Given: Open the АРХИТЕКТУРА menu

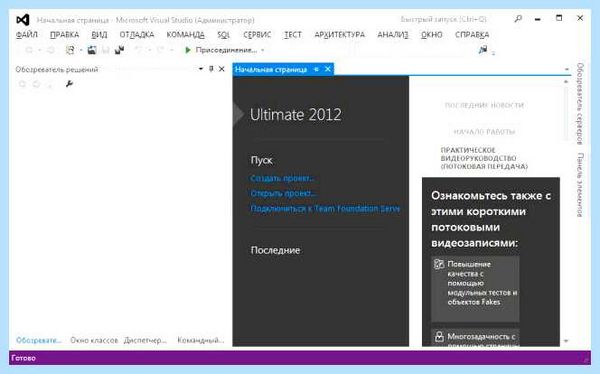Looking at the screenshot, I should (340, 35).
